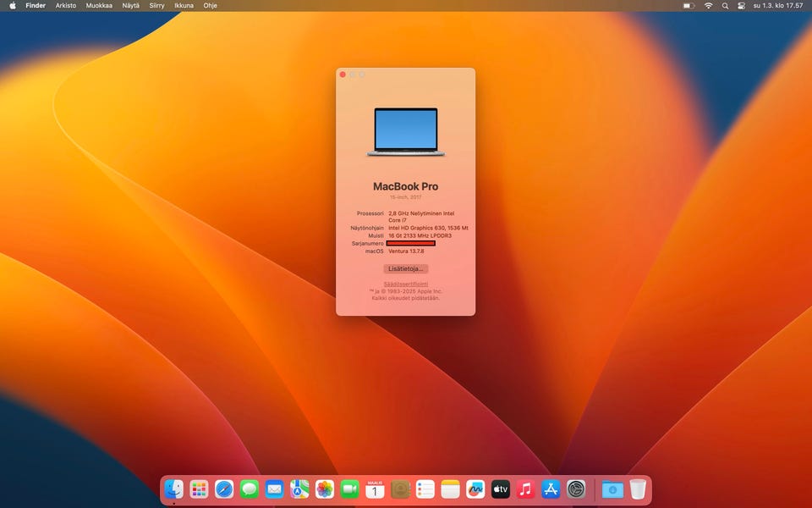The image size is (812, 508).
Task: Click the Wi-Fi status icon
Action: pyautogui.click(x=709, y=6)
